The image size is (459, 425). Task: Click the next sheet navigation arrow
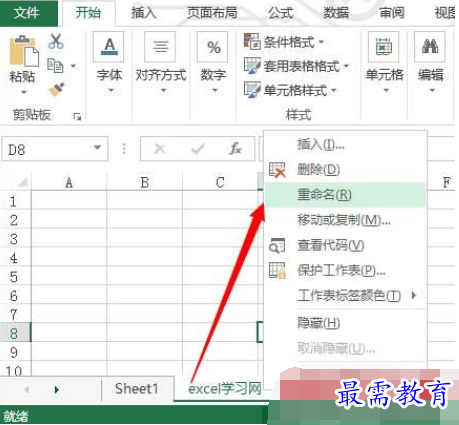coord(57,389)
